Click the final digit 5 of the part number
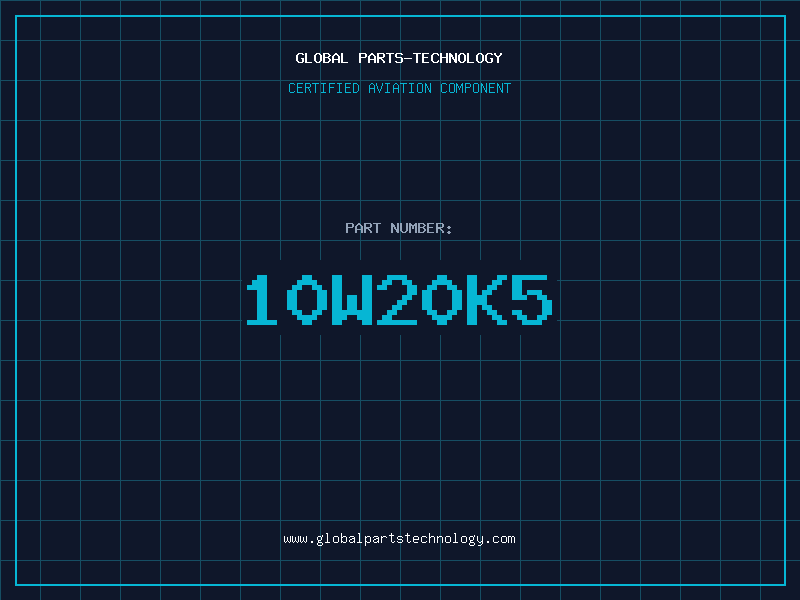This screenshot has height=600, width=800. click(532, 299)
